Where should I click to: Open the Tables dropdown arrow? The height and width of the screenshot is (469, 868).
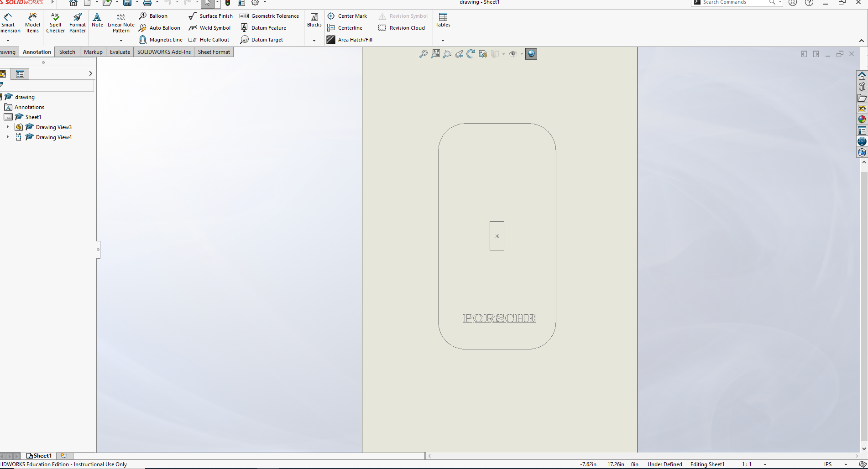pos(443,41)
